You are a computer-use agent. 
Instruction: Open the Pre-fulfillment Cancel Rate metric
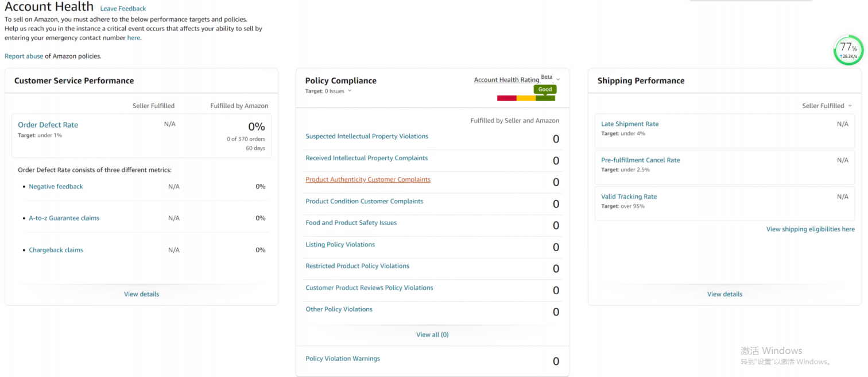pyautogui.click(x=640, y=160)
